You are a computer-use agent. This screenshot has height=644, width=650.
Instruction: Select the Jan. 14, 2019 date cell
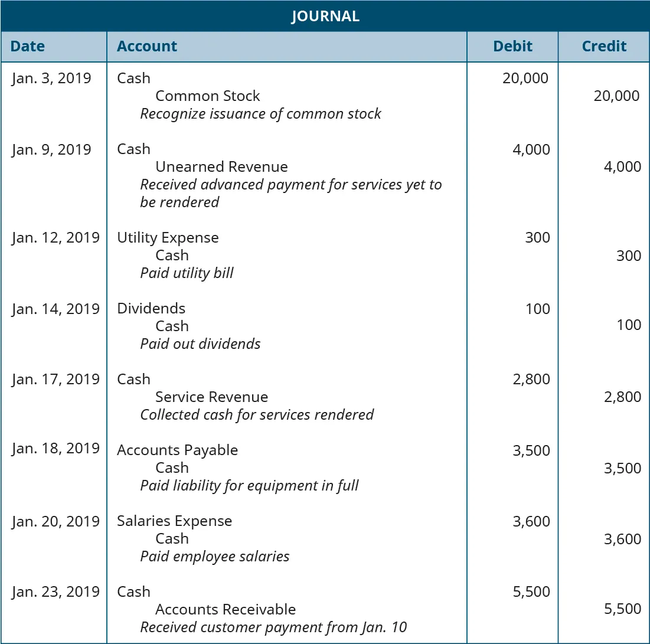[55, 309]
